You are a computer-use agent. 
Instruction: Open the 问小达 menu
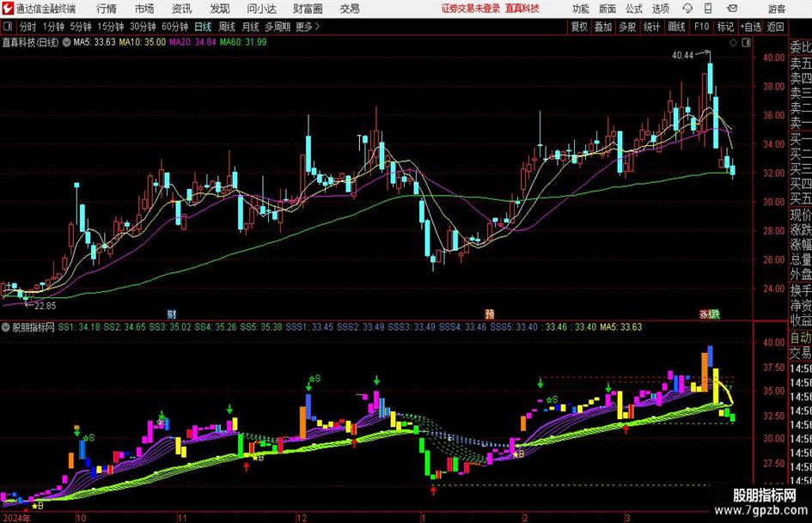[261, 9]
